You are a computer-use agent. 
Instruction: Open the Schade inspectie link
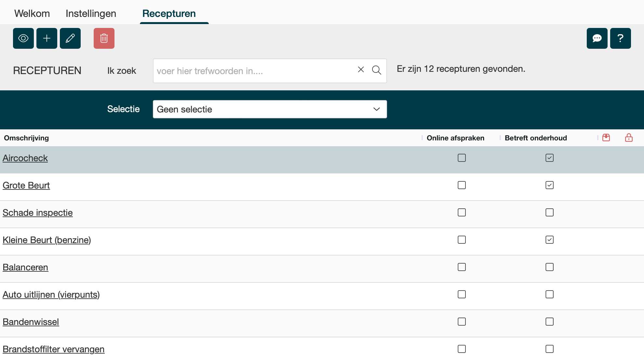(38, 213)
